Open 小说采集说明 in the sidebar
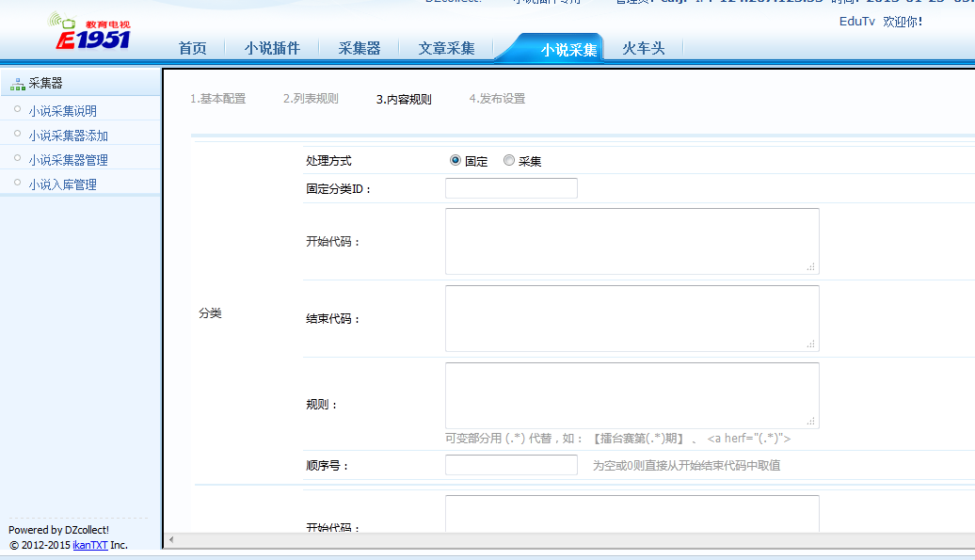Viewport: 975px width, 560px height. [62, 111]
